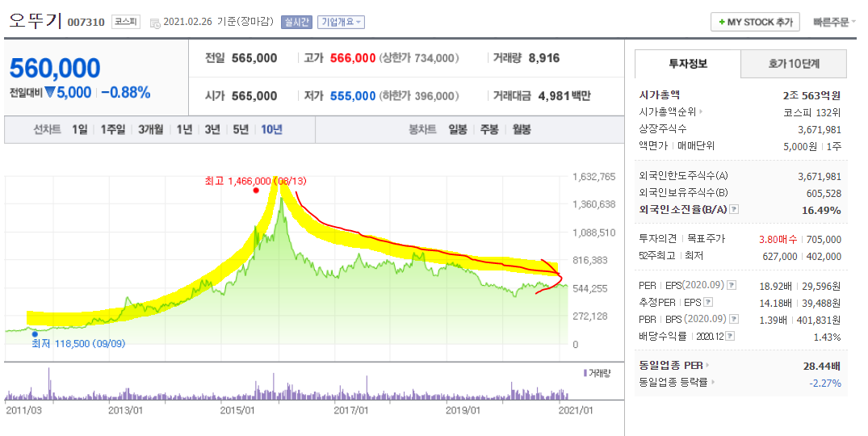Click the red 최고 1,466,000 marker dot

256,191
